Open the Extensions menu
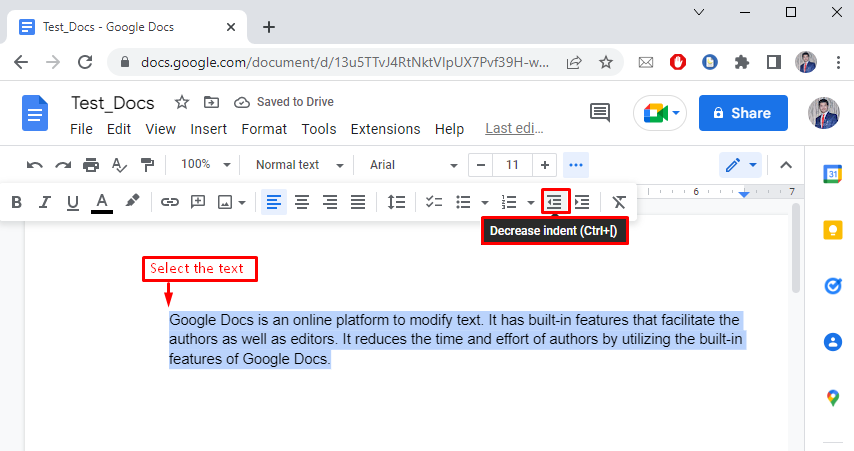The image size is (854, 451). tap(386, 129)
